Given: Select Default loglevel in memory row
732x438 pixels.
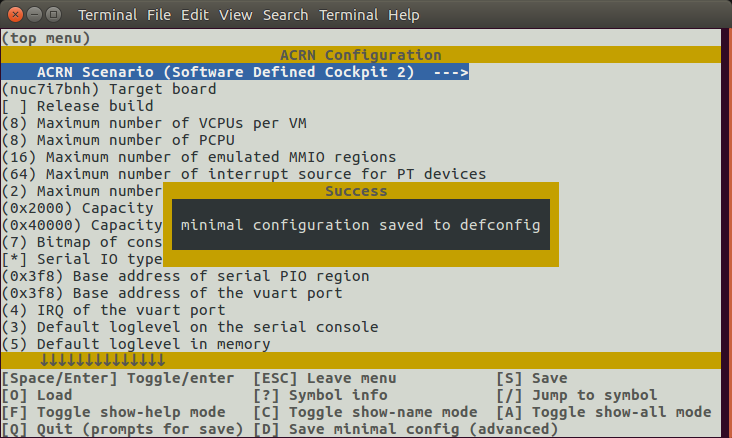Looking at the screenshot, I should [136, 344].
